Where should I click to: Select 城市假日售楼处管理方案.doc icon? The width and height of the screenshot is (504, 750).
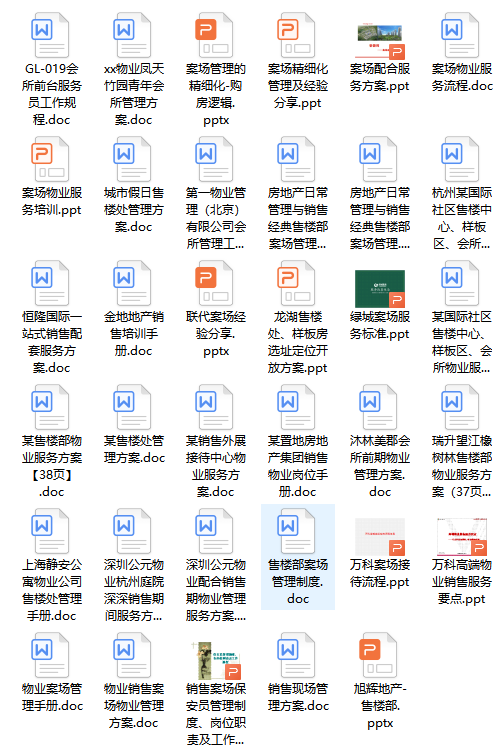pos(133,159)
